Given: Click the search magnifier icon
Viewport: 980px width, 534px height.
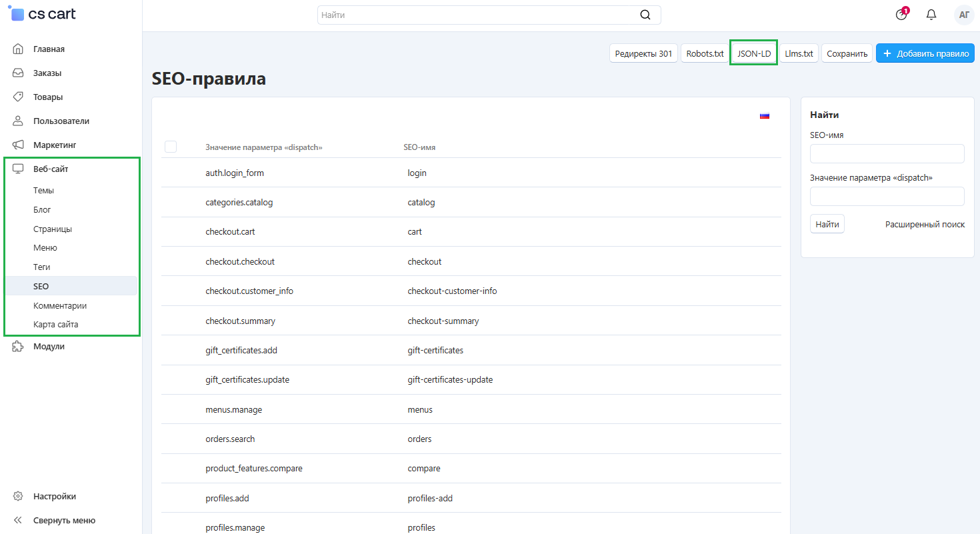Looking at the screenshot, I should (645, 15).
